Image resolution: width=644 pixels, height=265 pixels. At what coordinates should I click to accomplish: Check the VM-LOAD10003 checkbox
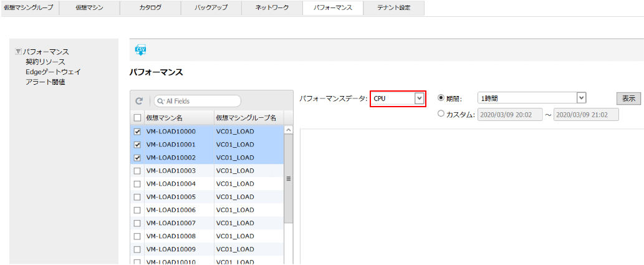tap(137, 171)
